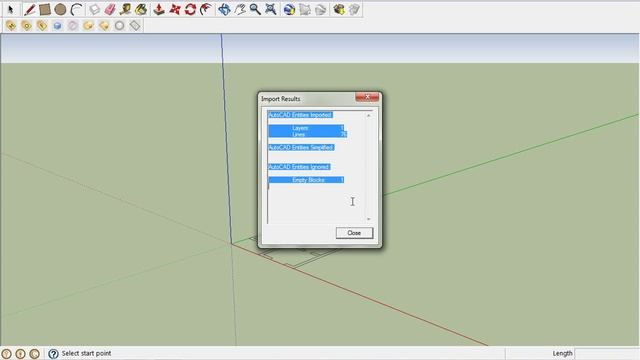This screenshot has width=640, height=360.
Task: Pick the Rotate tool
Action: coord(190,9)
